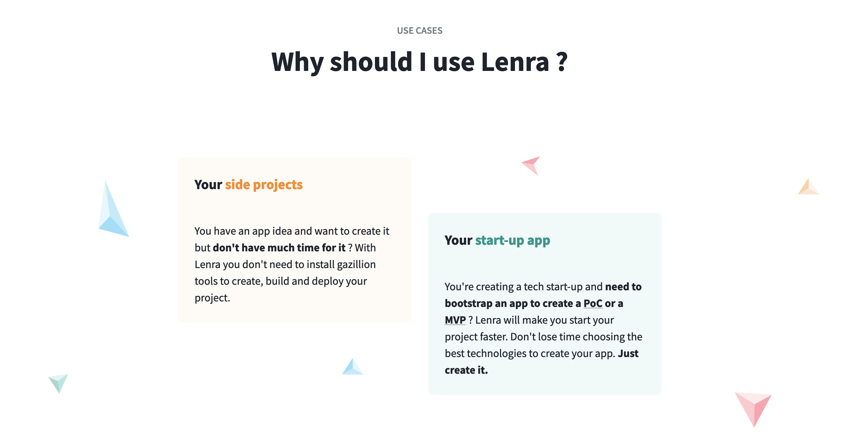Click the 'start-up app' green title text
Screen dimensions: 868x445
tap(513, 240)
